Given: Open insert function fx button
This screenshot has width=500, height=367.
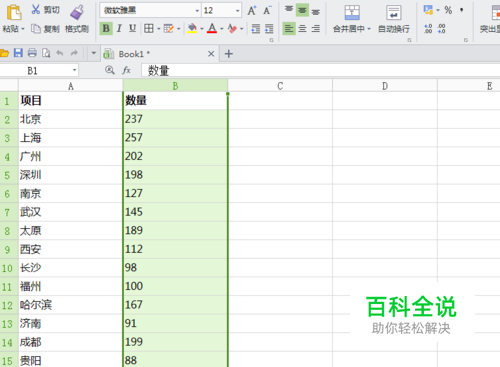Looking at the screenshot, I should pyautogui.click(x=126, y=70).
